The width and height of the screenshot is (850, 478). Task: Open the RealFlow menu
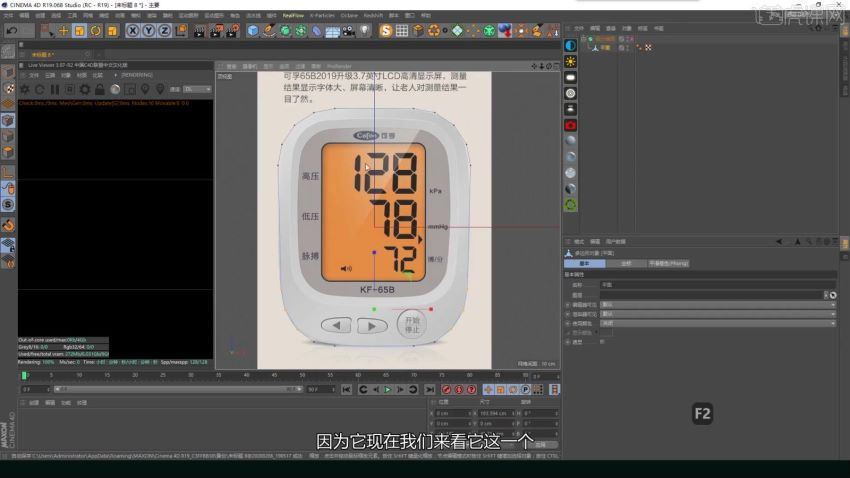[x=293, y=16]
